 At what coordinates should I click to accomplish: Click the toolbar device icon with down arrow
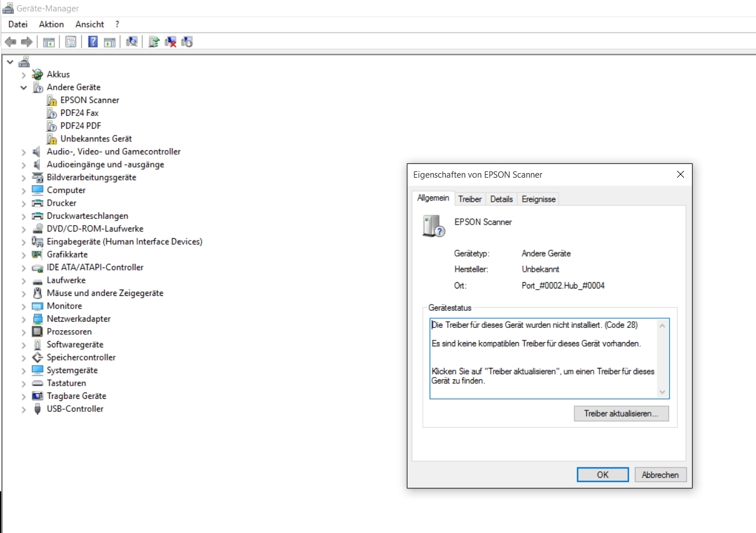pyautogui.click(x=187, y=42)
